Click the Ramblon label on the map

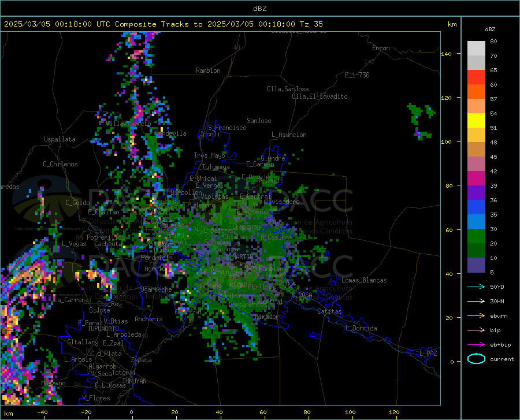[208, 70]
